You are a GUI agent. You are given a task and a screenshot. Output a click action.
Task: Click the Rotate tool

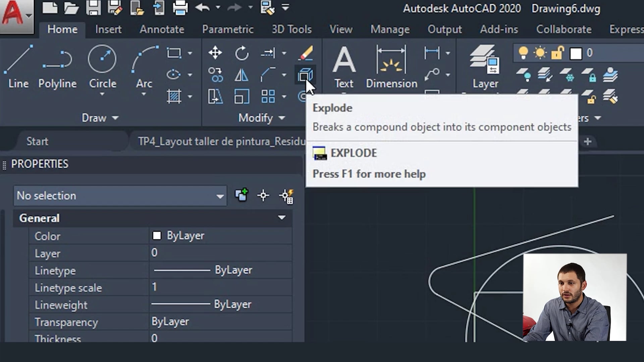click(x=241, y=53)
